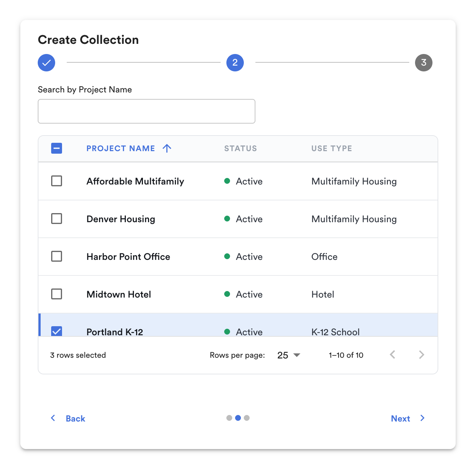
Task: Click the completed step one checkmark
Action: click(x=46, y=63)
